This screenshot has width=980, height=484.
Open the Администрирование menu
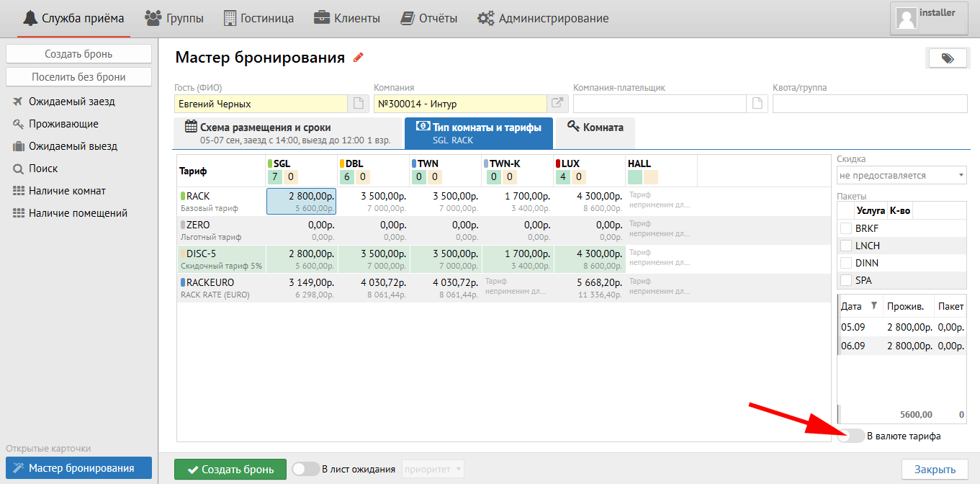544,18
